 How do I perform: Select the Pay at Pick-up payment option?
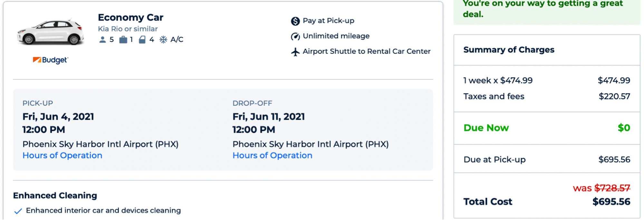tap(328, 20)
